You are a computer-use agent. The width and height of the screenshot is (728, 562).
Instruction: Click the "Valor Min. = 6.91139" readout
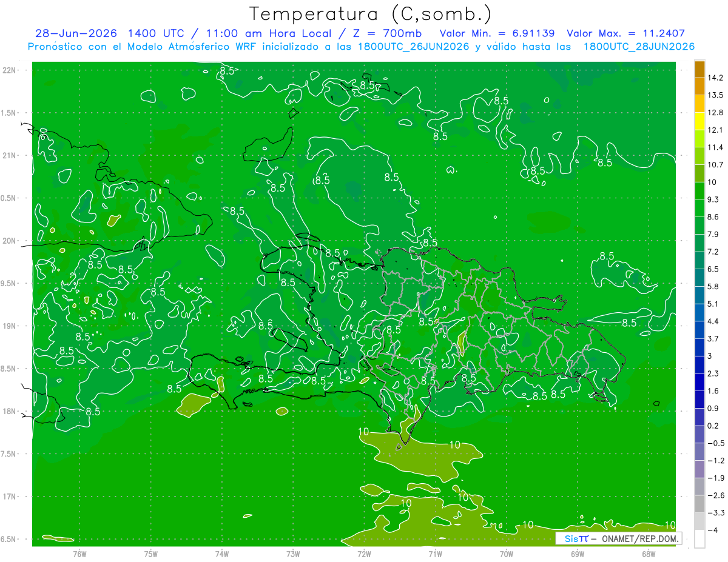497,33
